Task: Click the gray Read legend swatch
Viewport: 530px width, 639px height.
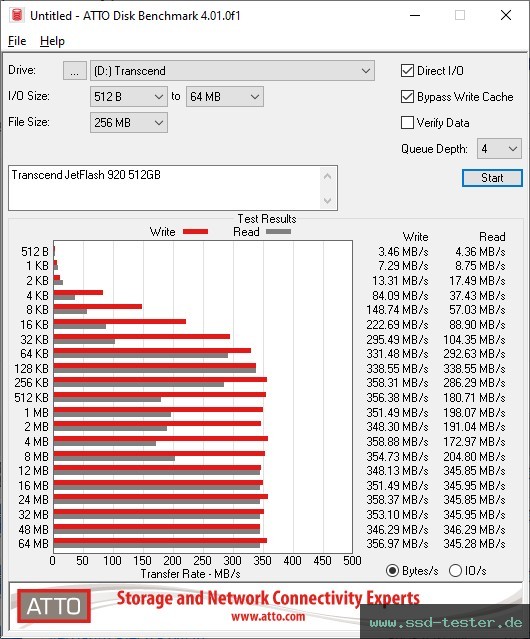Action: pyautogui.click(x=278, y=231)
